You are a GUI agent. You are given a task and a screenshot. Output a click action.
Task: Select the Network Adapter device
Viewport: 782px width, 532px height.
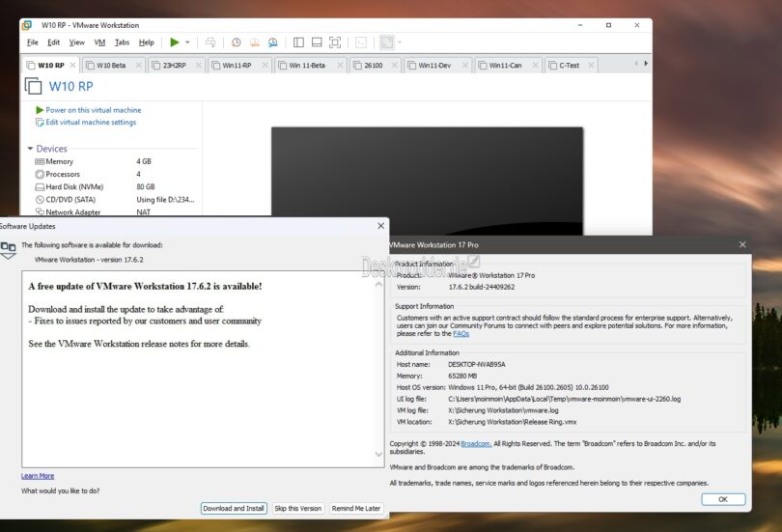click(x=115, y=211)
